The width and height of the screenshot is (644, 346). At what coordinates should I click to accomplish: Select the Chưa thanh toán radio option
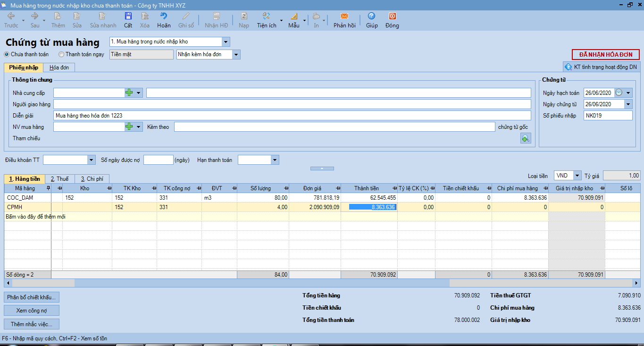[7, 54]
